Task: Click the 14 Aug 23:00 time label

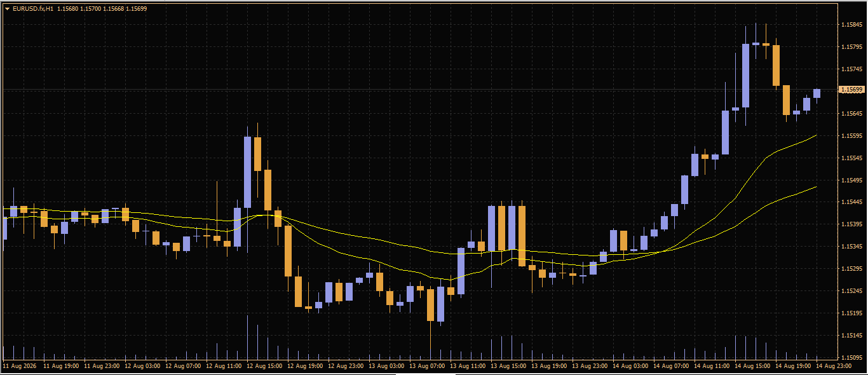Action: click(834, 367)
